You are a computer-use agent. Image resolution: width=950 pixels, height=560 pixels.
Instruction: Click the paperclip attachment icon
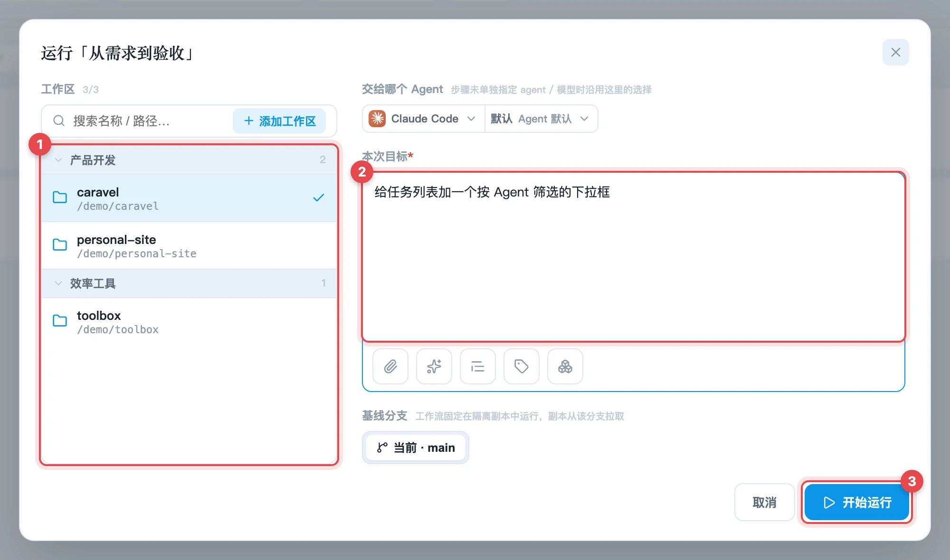pos(390,366)
